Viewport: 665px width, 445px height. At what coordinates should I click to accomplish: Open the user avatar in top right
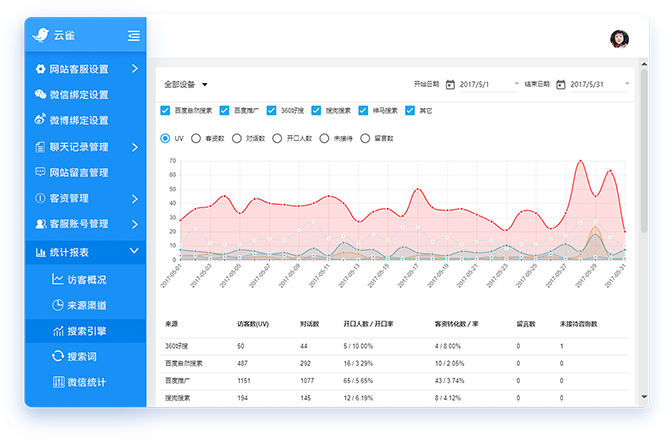tap(619, 38)
